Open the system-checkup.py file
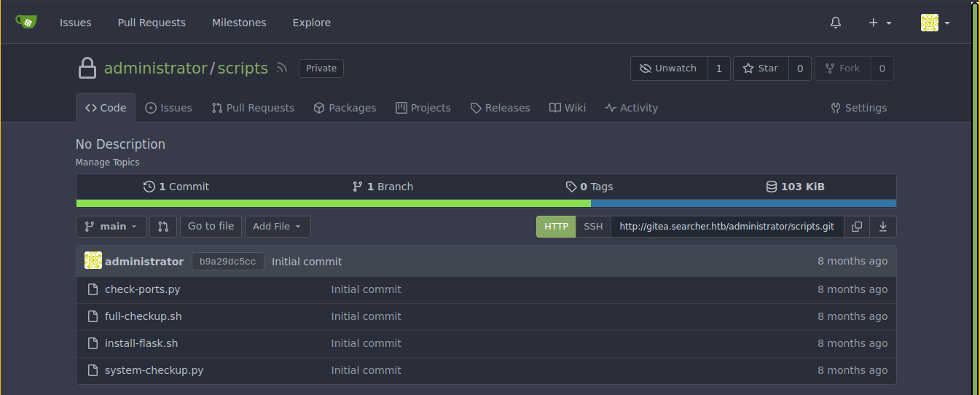Viewport: 980px width, 395px height. coord(154,370)
